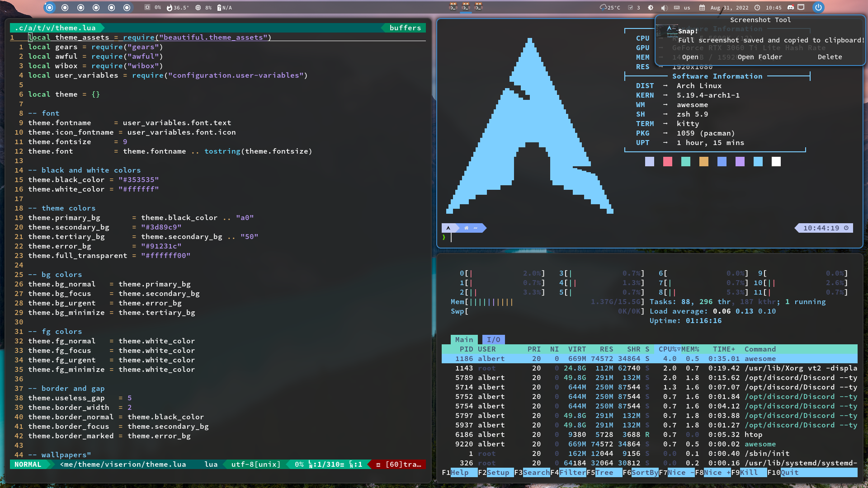Open the Discord system tray icon
868x488 pixels.
pyautogui.click(x=791, y=7)
